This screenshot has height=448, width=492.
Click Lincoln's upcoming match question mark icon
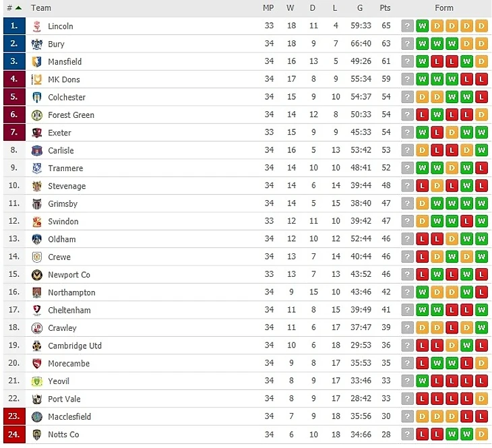(x=407, y=26)
